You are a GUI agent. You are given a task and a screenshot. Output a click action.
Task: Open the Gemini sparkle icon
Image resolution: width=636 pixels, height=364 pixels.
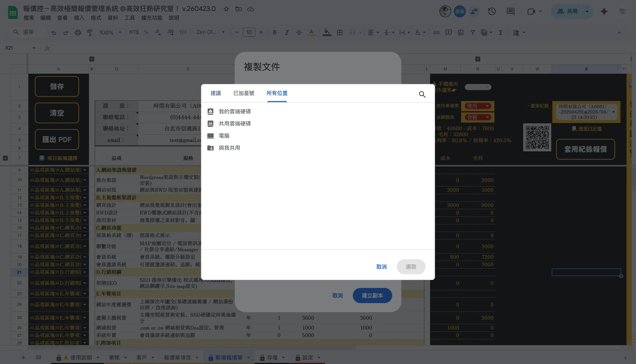click(x=604, y=11)
